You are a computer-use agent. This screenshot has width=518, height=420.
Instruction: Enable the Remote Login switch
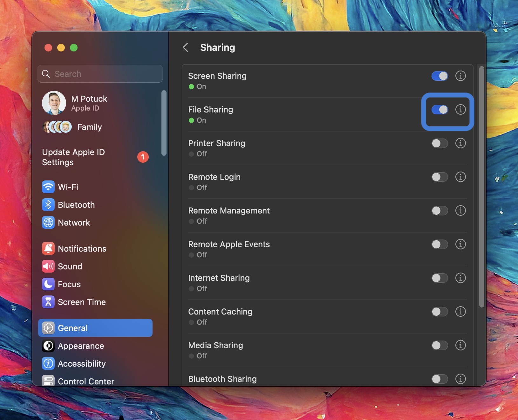pyautogui.click(x=440, y=177)
